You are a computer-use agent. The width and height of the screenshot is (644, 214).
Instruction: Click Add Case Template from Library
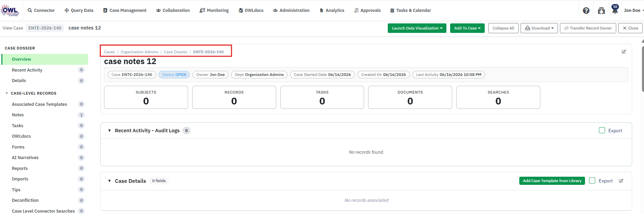552,181
